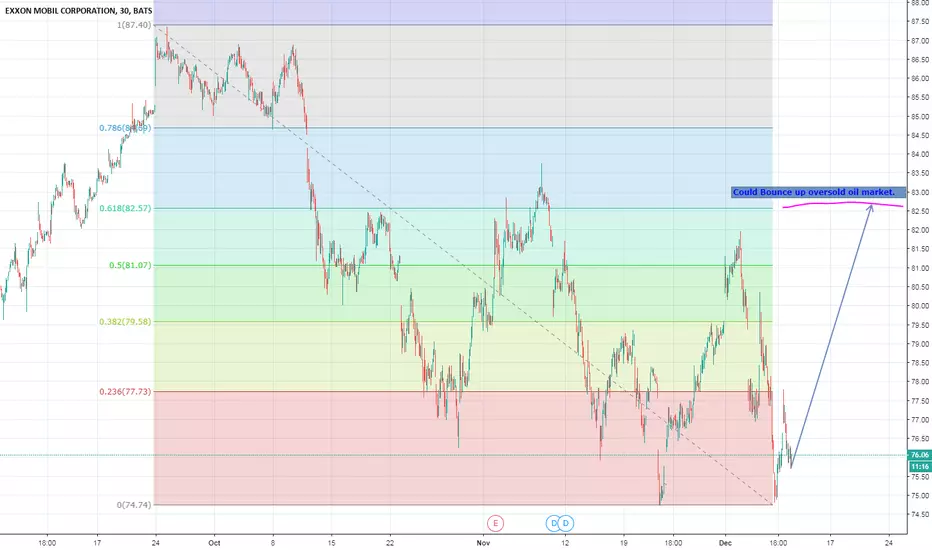Click the fully visible dividend D marker

[x=566, y=523]
